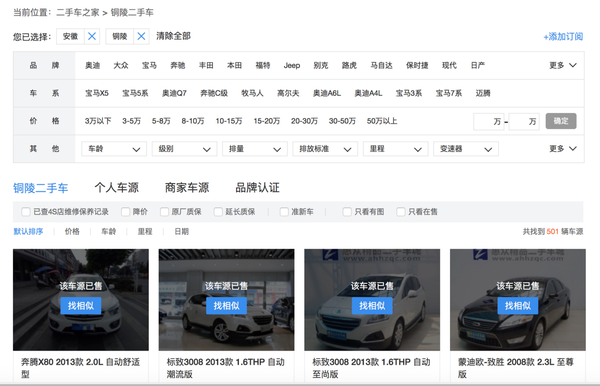Filter price 50万以上
The width and height of the screenshot is (600, 386).
tap(382, 121)
